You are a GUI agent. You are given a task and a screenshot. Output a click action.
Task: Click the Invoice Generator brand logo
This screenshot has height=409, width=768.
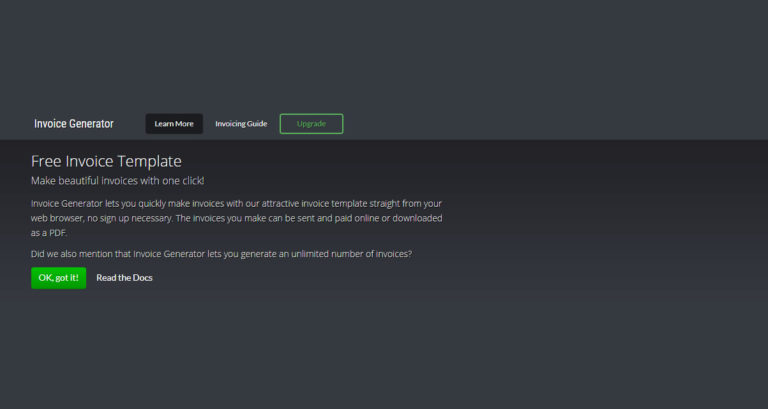pos(74,124)
